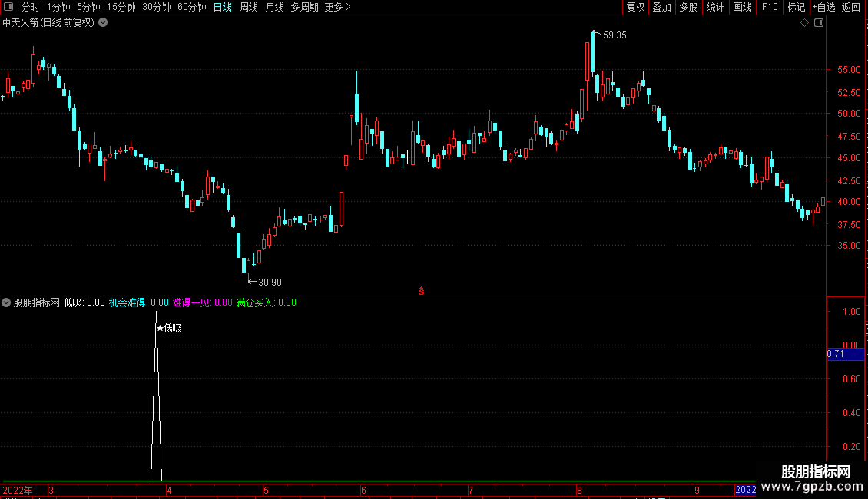The image size is (868, 499).
Task: Expand the 中天火箭 chart title dropdown
Action: coord(103,23)
